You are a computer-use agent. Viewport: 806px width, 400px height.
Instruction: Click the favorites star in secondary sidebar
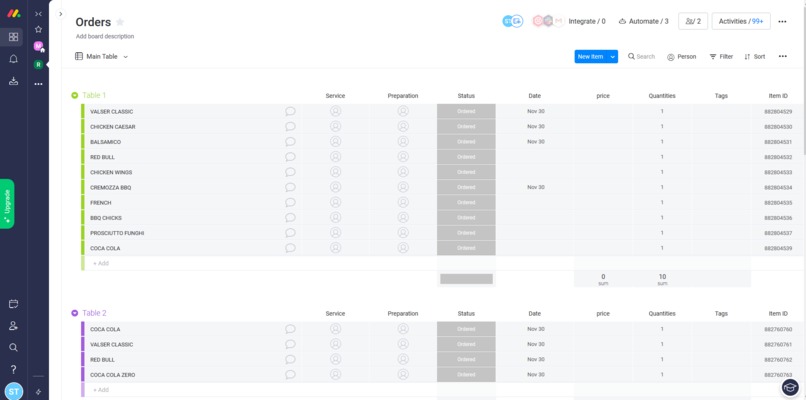tap(38, 29)
